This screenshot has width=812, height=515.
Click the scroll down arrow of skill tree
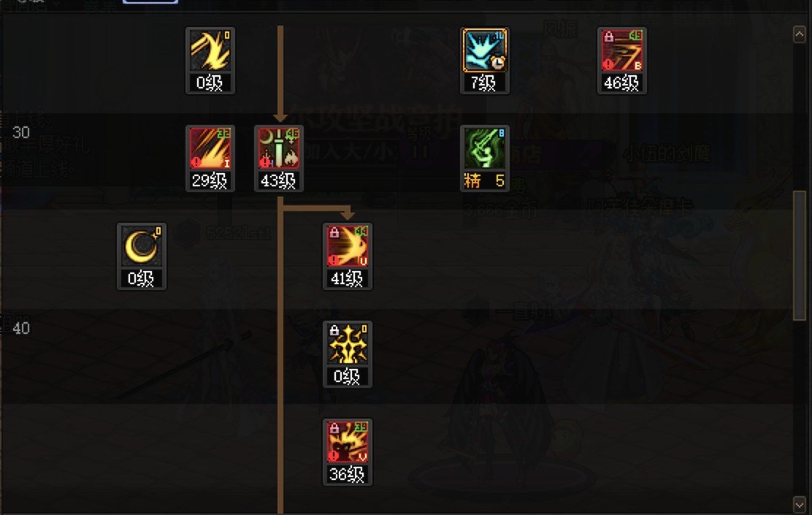pos(799,503)
